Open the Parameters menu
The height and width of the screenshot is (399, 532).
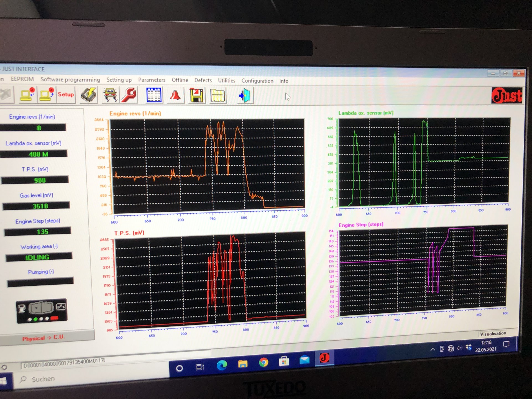152,80
